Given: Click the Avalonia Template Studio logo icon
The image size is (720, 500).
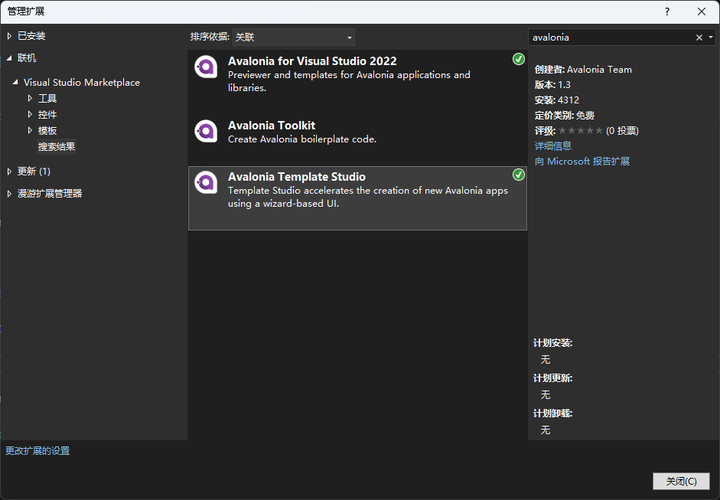Looking at the screenshot, I should tap(206, 183).
